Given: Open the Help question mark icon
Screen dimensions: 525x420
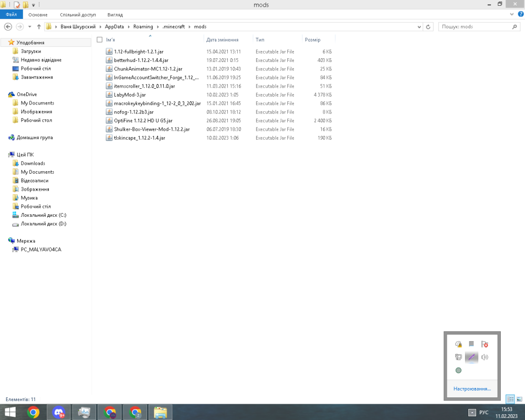Looking at the screenshot, I should click(x=521, y=14).
